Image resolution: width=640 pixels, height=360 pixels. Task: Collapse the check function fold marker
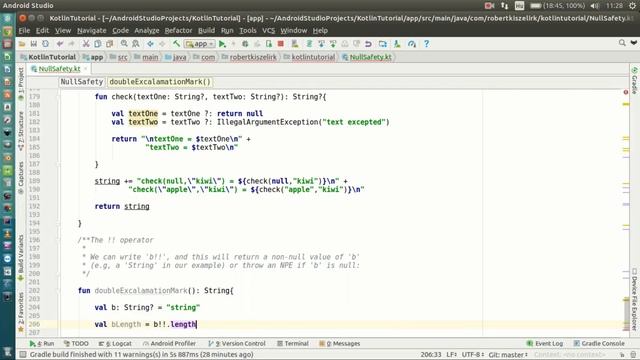click(58, 97)
